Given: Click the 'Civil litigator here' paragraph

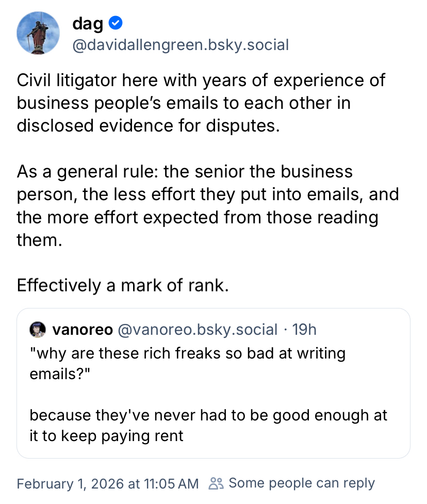Looking at the screenshot, I should point(201,103).
